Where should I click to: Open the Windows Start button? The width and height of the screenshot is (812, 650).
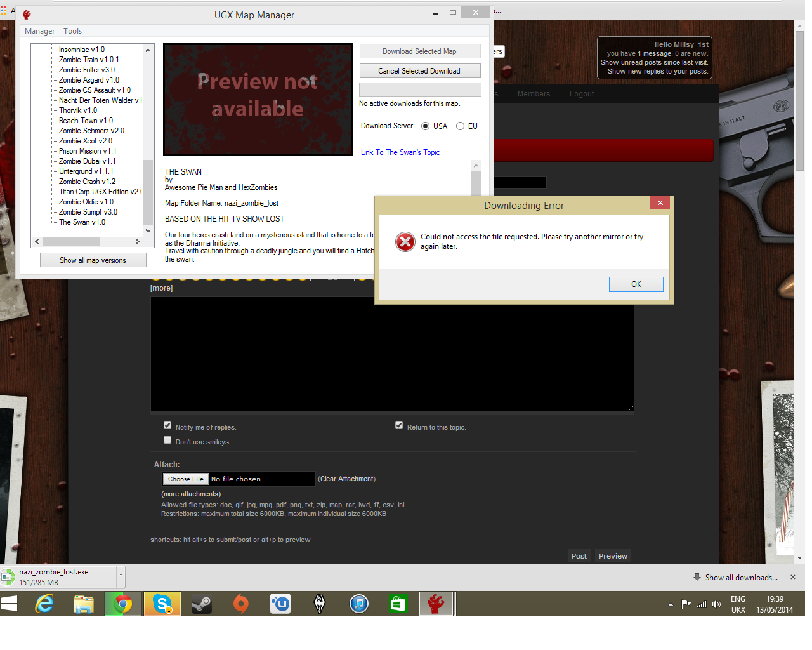[9, 604]
